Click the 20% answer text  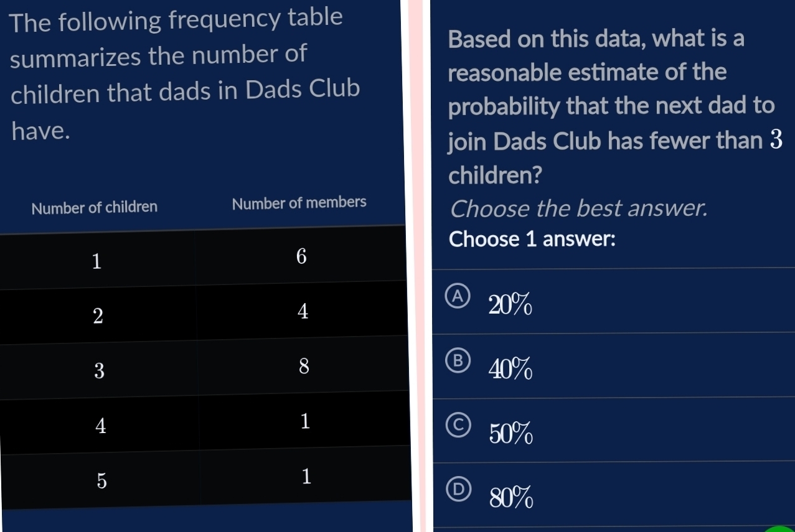coord(510,306)
